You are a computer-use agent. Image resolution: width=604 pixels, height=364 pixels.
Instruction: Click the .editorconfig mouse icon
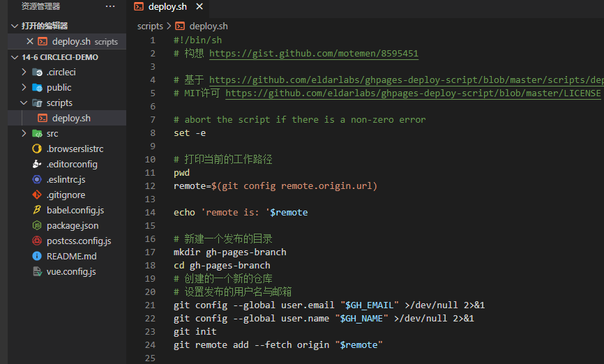(37, 164)
